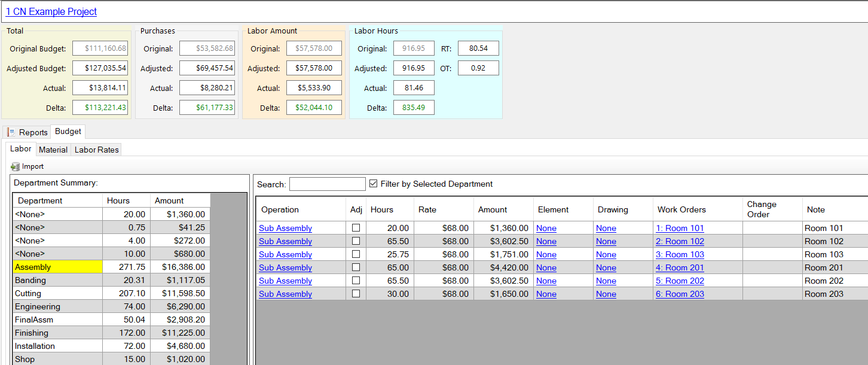
Task: Click the 25.75 hours cell
Action: tap(390, 254)
